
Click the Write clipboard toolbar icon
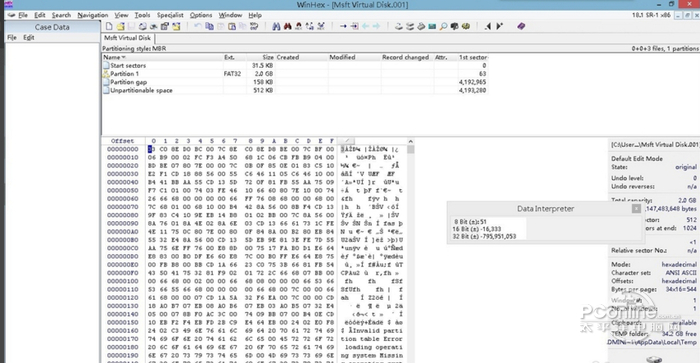tap(231, 26)
